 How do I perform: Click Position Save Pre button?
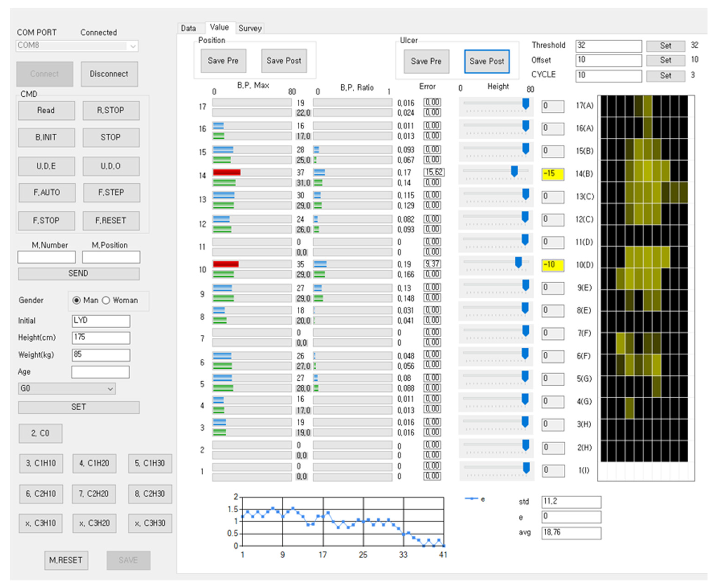click(x=223, y=61)
